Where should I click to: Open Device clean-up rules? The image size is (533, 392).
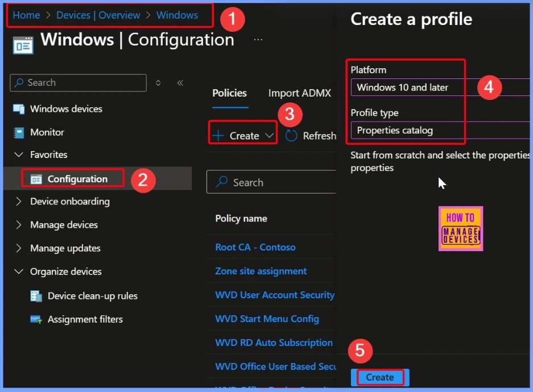pos(93,296)
